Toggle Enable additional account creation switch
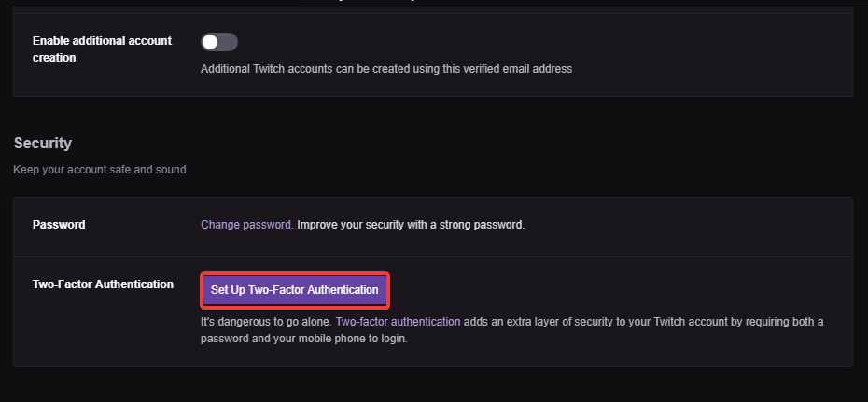Viewport: 868px width, 402px height. point(219,42)
